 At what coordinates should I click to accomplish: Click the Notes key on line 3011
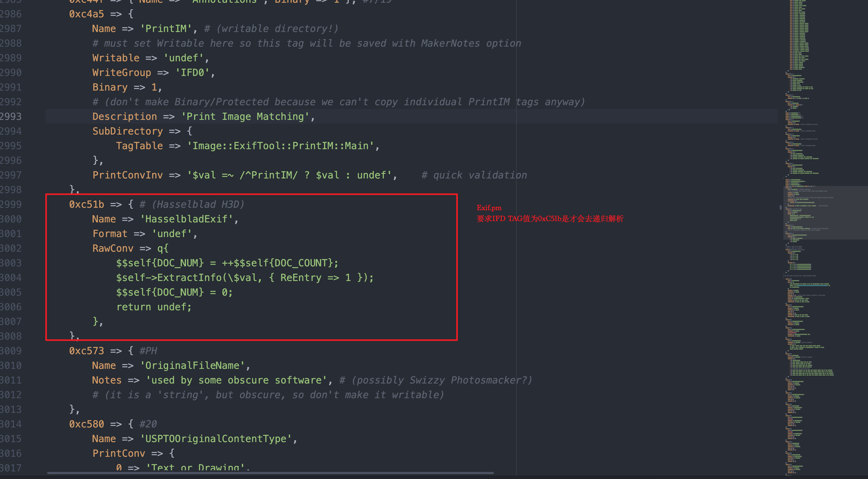click(107, 380)
